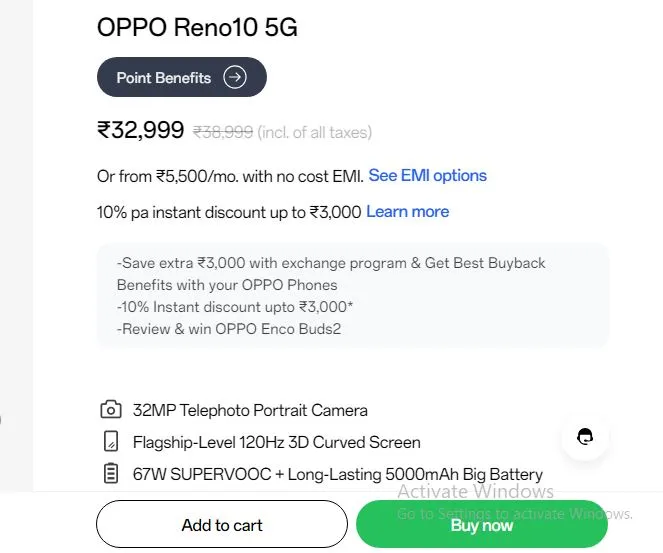The width and height of the screenshot is (663, 553).
Task: Click 67W SUPERVOOC battery feature text
Action: click(338, 474)
